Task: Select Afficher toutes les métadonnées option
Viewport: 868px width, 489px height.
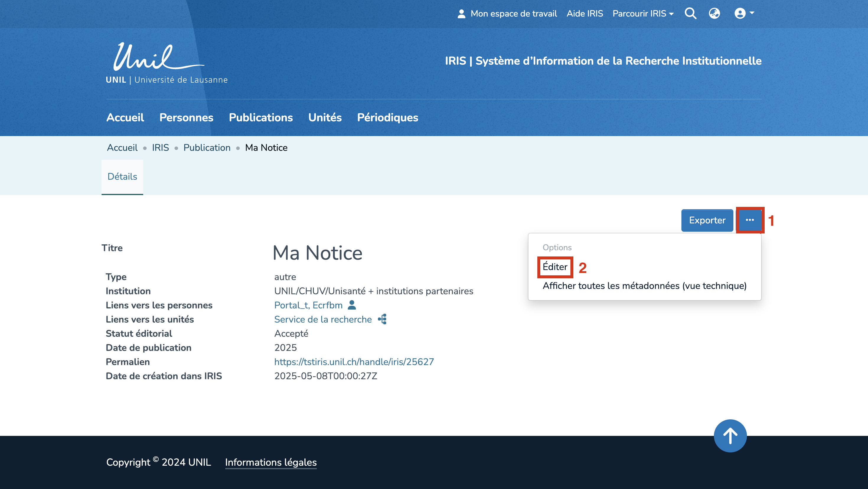Action: 644,286
